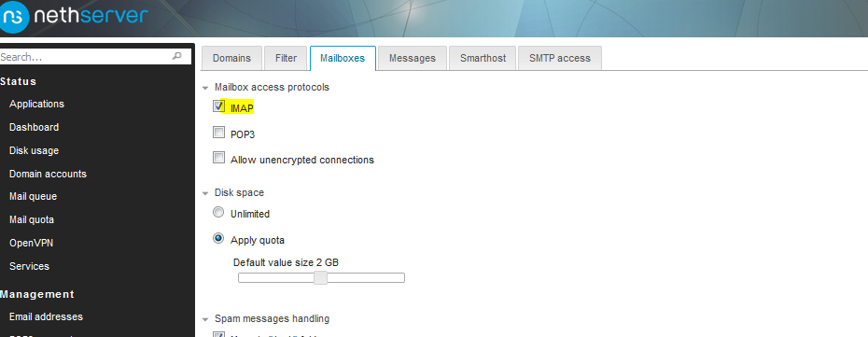Click the sidebar Search input field

[95, 56]
